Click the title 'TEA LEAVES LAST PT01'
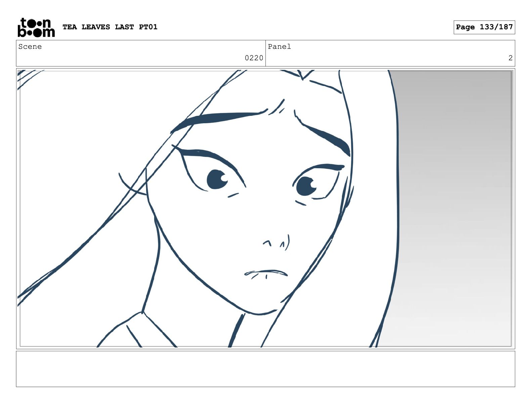Image resolution: width=532 pixels, height=411 pixels. pos(110,27)
